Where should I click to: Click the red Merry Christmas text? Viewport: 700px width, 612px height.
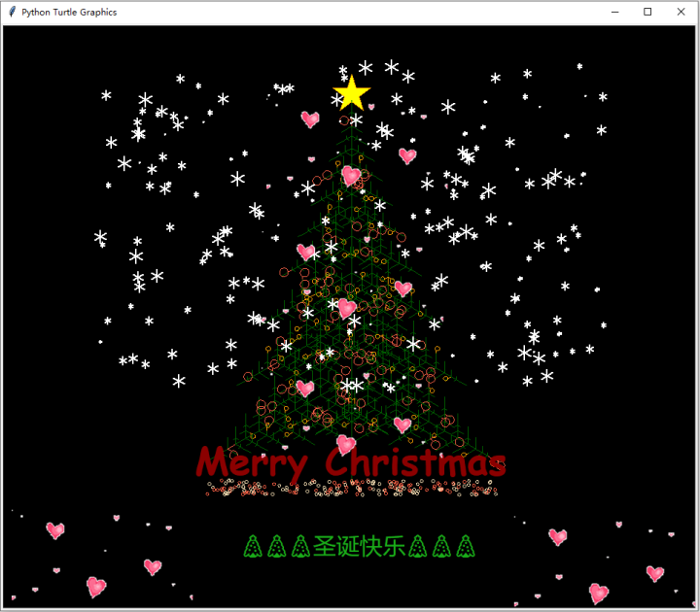[351, 464]
